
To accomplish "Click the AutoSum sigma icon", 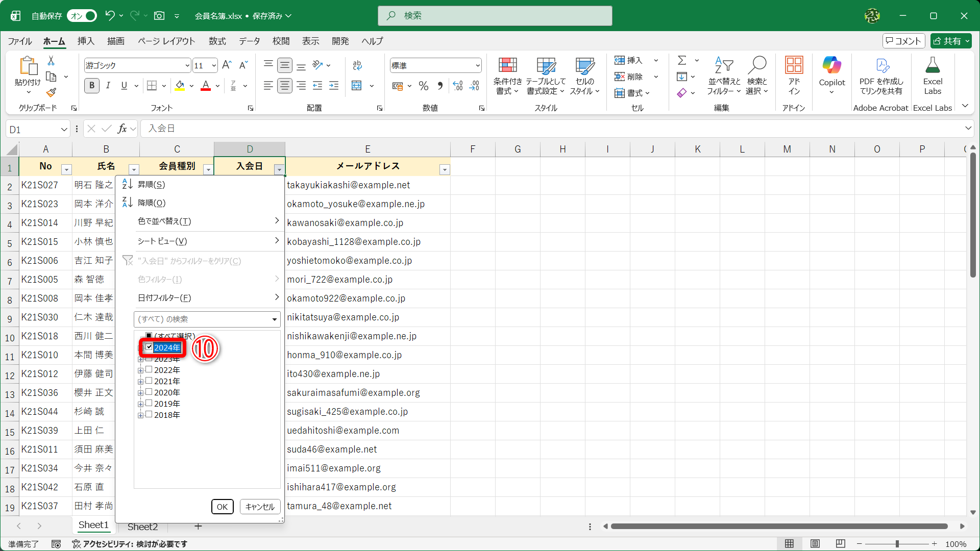I will [682, 60].
